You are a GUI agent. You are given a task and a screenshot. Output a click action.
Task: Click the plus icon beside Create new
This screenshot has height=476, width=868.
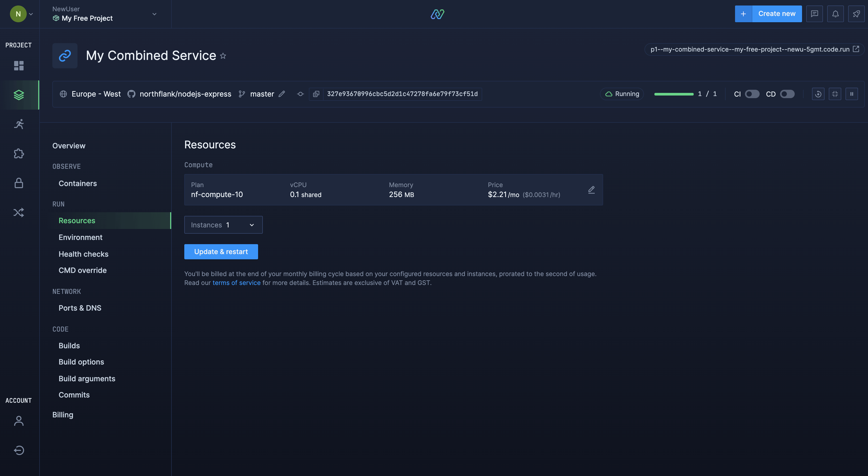[743, 14]
